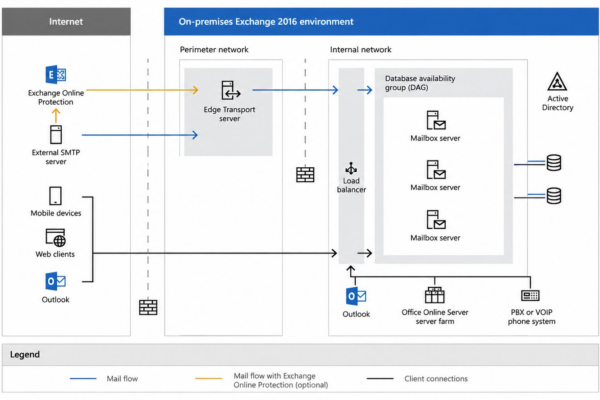The height and width of the screenshot is (400, 600).
Task: Click the Web clients text label
Action: (x=55, y=254)
